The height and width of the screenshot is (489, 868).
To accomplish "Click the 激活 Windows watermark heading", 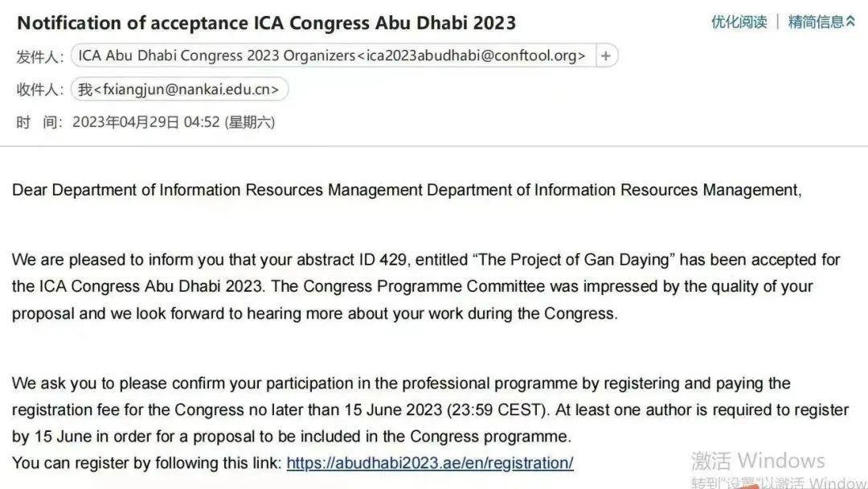I will point(758,461).
